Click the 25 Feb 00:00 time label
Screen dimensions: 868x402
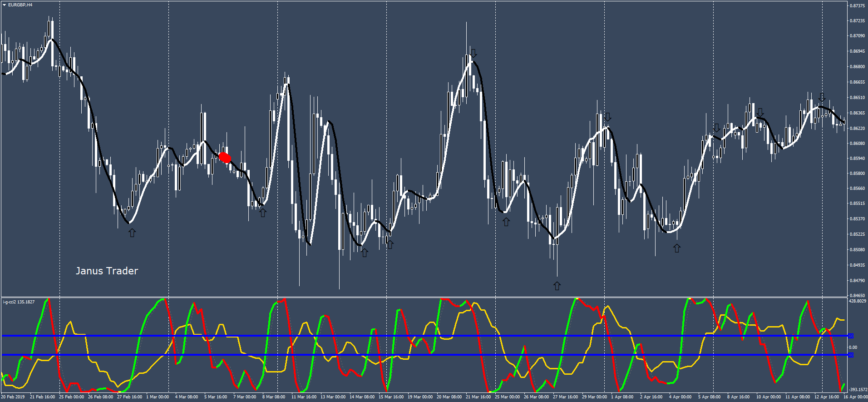tap(71, 397)
